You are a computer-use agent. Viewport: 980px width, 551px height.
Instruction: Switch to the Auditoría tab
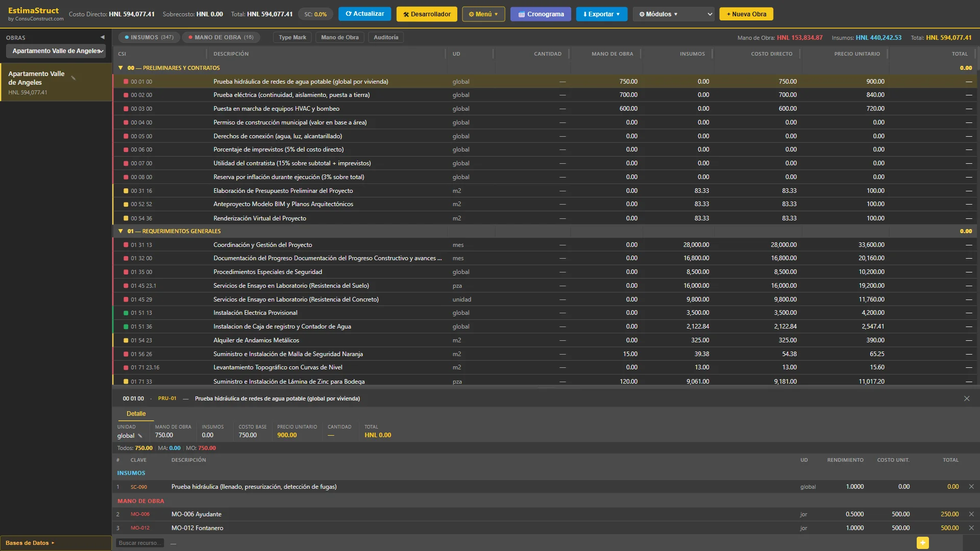click(386, 37)
